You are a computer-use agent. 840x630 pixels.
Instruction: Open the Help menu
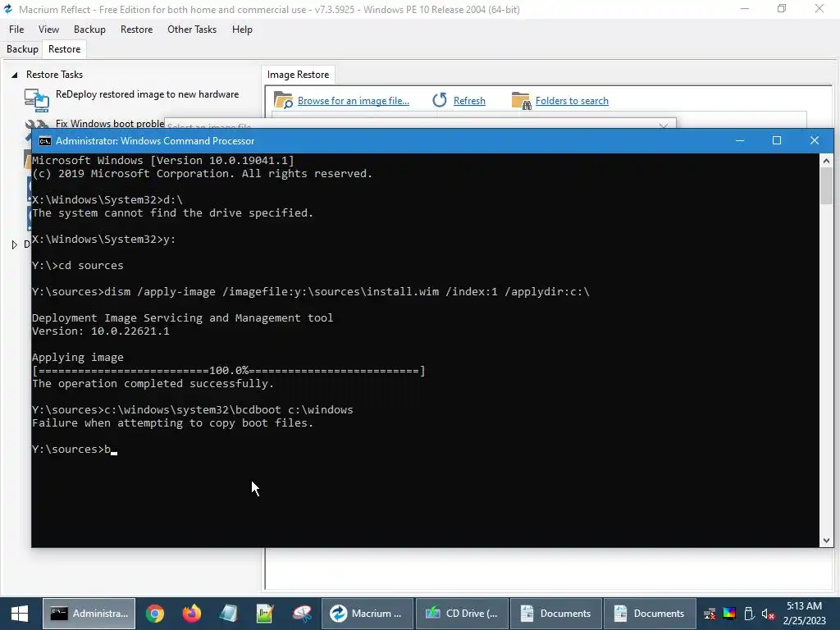pos(242,30)
